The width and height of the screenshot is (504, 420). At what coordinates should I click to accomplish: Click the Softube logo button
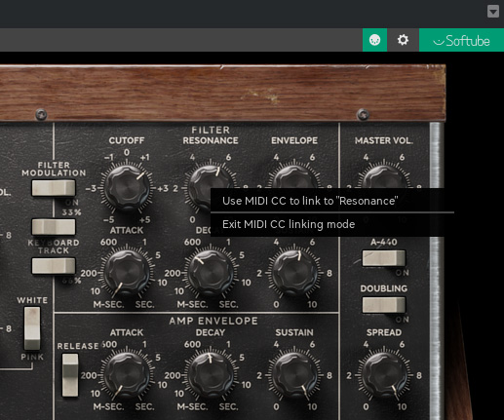pyautogui.click(x=461, y=40)
